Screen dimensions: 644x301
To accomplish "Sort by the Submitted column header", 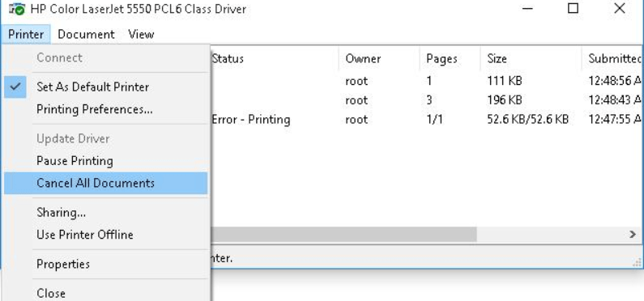I will (x=612, y=58).
